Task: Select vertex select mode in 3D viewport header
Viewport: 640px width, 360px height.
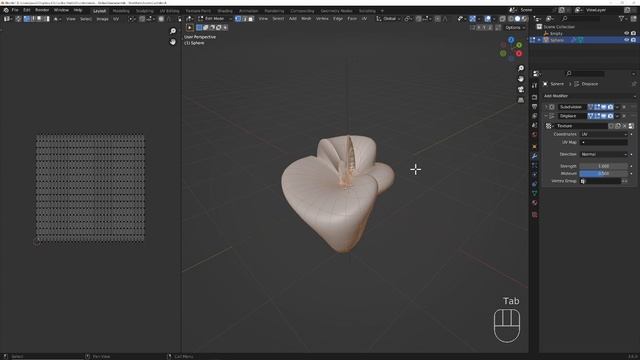Action: tap(238, 19)
